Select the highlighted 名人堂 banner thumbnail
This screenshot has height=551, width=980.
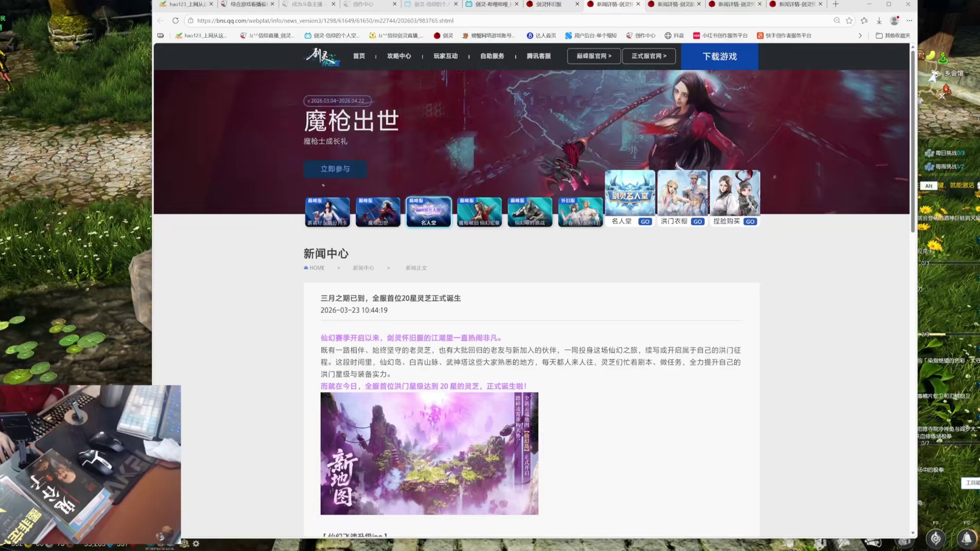[428, 212]
